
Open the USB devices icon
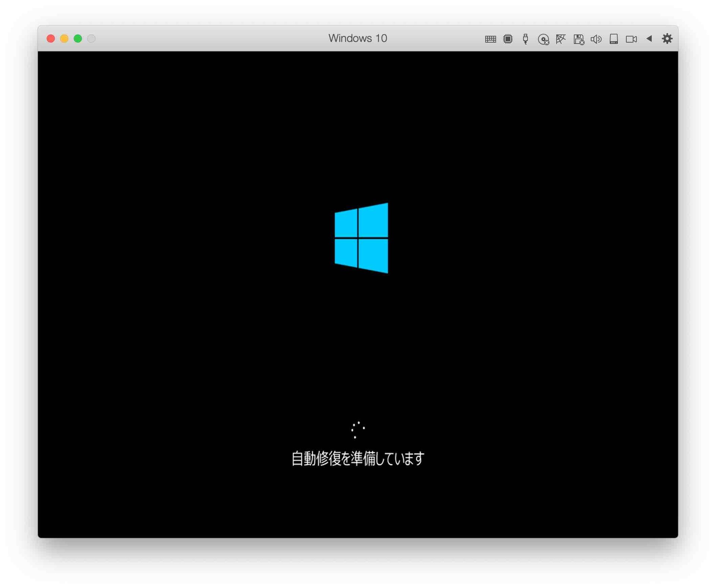click(x=525, y=39)
